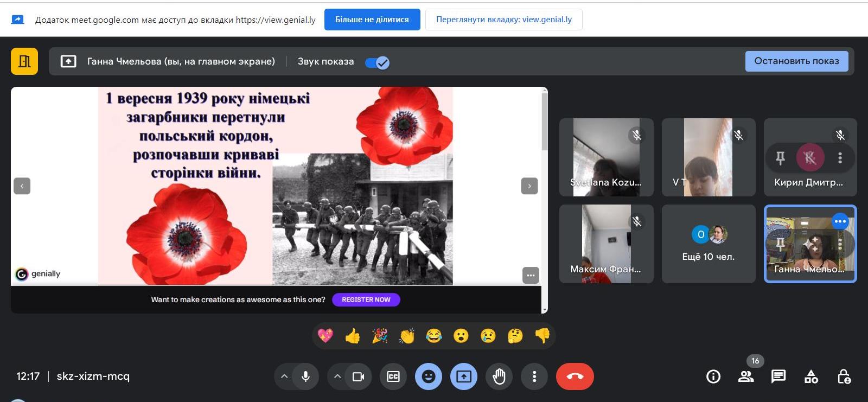This screenshot has height=402, width=868.
Task: Expand the microphone audio settings chevron
Action: (x=284, y=377)
